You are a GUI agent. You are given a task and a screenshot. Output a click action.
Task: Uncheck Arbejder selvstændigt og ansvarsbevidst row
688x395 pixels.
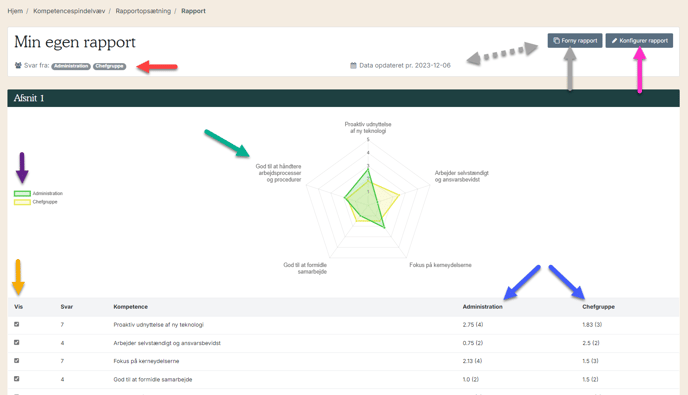(x=17, y=342)
